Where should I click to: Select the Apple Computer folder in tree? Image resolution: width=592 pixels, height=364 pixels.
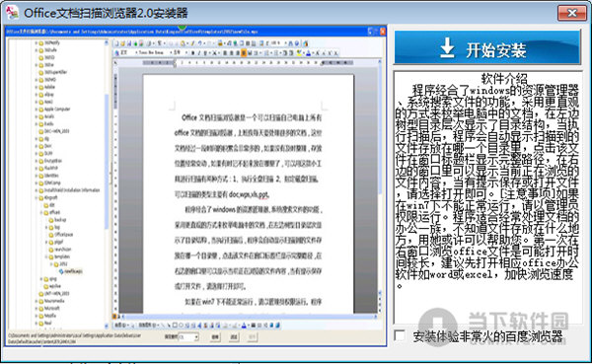(x=57, y=109)
